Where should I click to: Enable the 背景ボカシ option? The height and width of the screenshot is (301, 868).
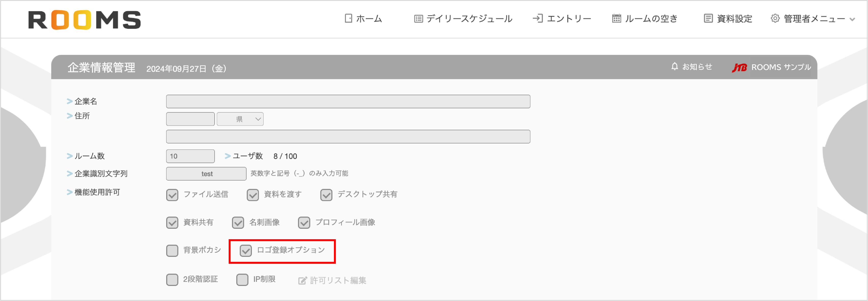173,250
